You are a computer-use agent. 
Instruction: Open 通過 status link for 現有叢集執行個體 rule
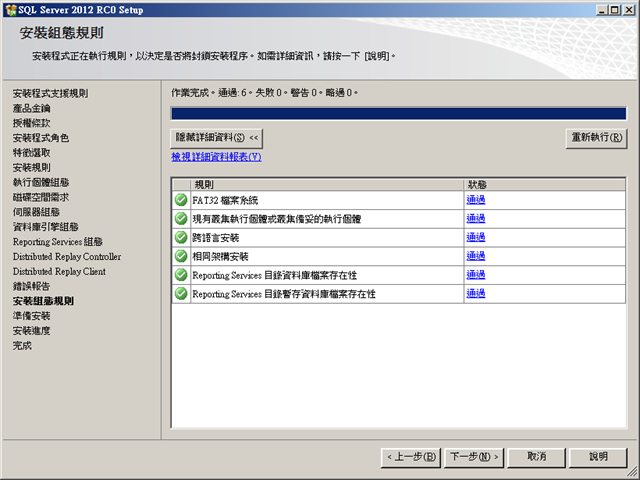476,218
